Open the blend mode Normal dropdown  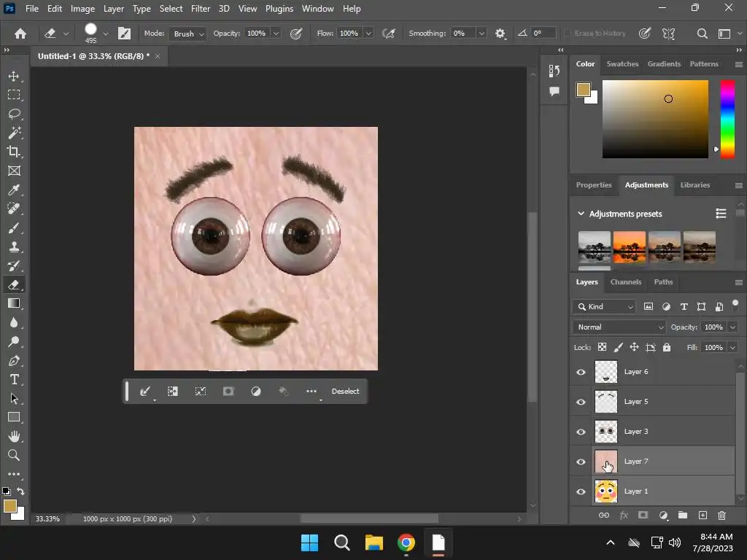tap(619, 327)
